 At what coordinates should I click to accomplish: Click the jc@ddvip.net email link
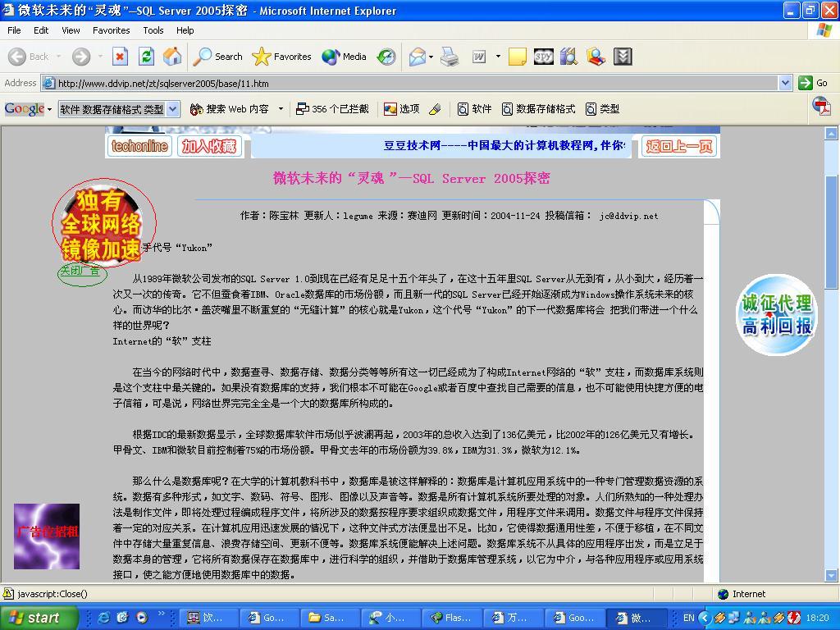[x=628, y=216]
